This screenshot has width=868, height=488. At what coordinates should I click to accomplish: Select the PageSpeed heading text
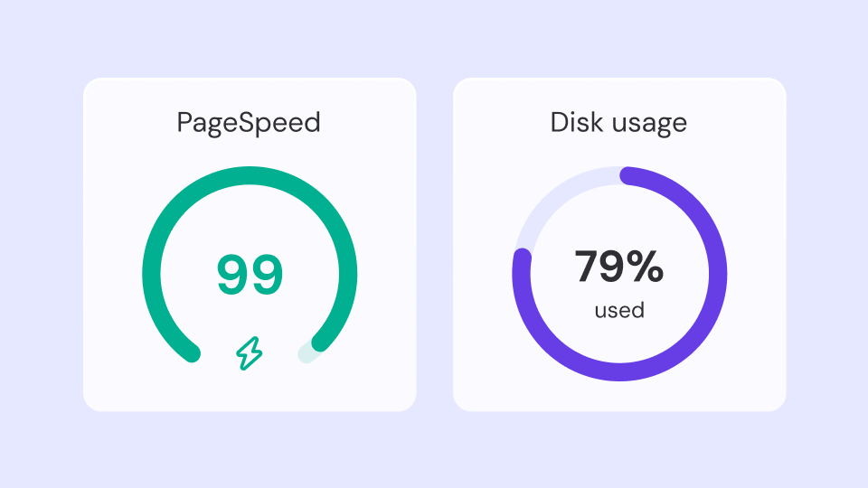pos(249,123)
